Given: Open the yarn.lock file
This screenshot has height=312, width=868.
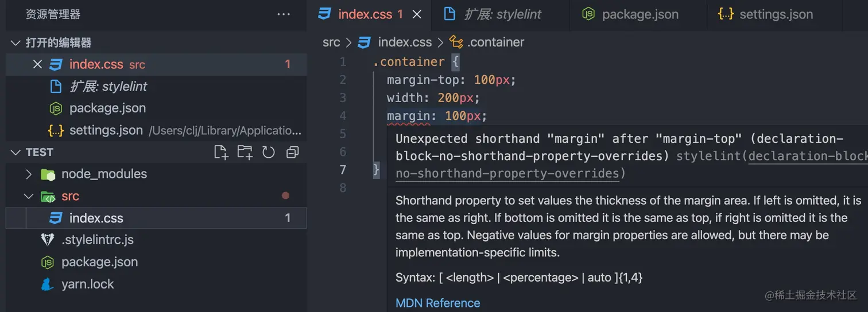Looking at the screenshot, I should (156, 284).
